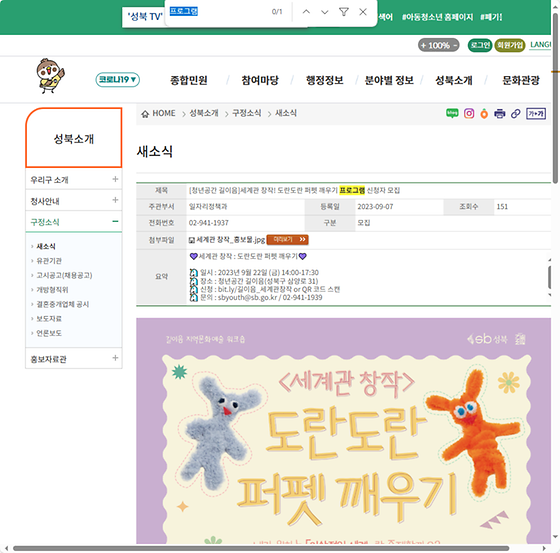Share via Instagram icon
Image resolution: width=560 pixels, height=553 pixels.
469,114
